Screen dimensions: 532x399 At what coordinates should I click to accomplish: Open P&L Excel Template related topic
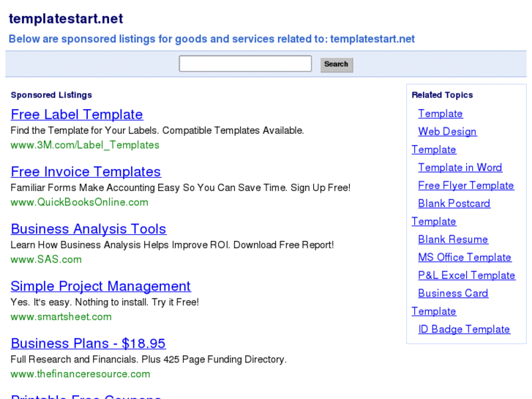[467, 275]
